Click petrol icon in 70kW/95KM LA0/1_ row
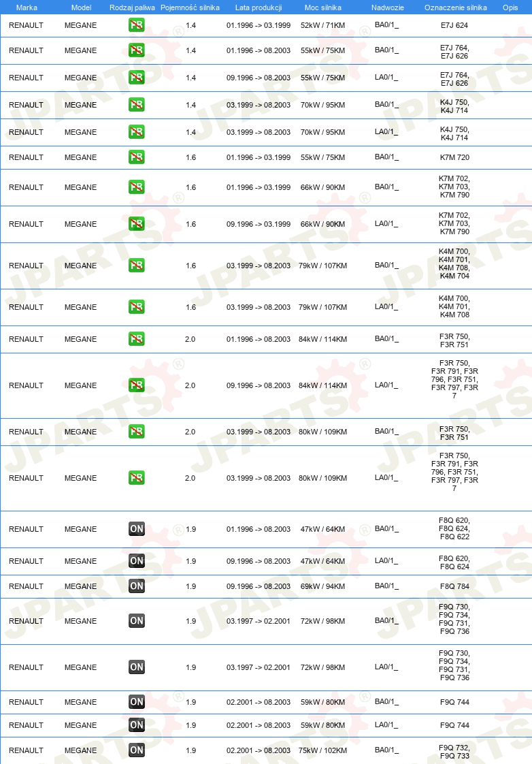The width and height of the screenshot is (532, 764). point(136,132)
